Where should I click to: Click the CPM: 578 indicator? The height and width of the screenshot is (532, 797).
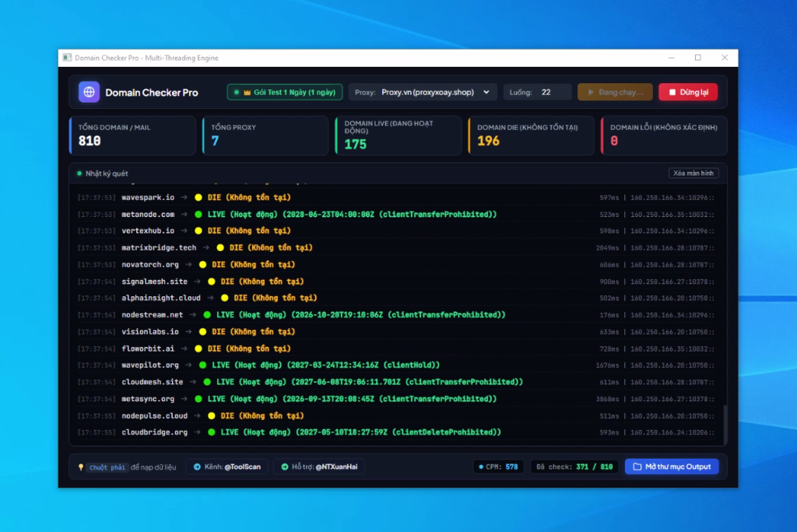click(x=498, y=467)
